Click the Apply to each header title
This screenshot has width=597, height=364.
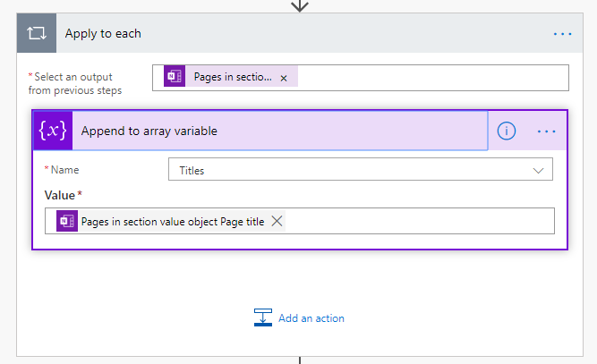tap(103, 34)
